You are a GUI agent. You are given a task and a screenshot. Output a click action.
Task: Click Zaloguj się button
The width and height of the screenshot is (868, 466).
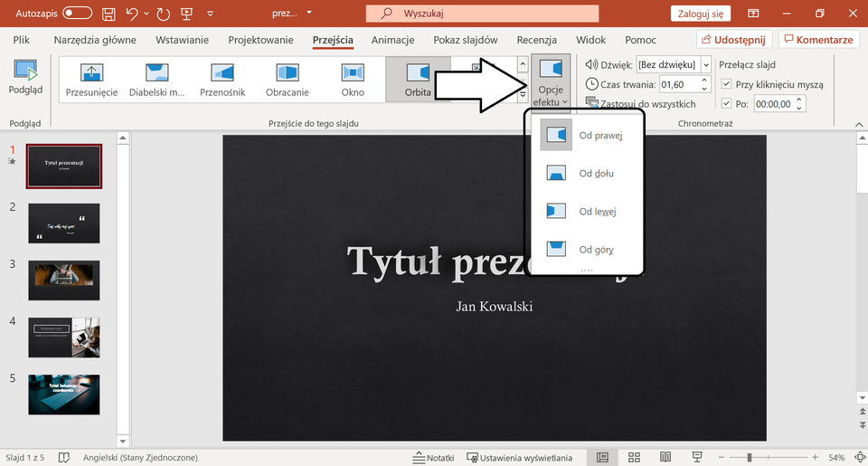700,14
